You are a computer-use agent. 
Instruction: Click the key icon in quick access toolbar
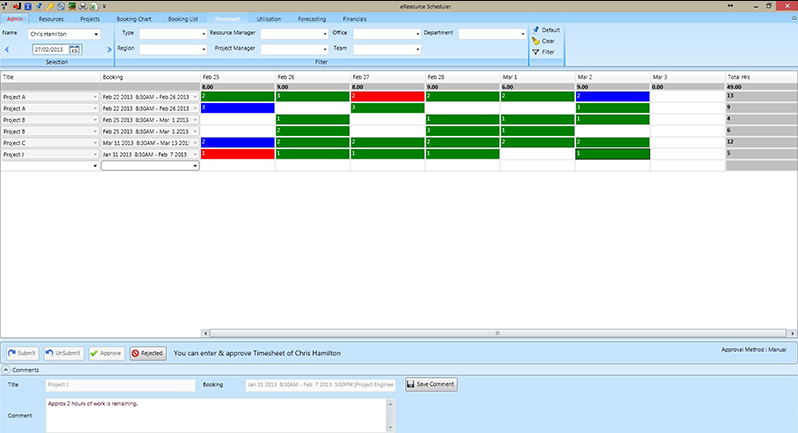coord(49,6)
